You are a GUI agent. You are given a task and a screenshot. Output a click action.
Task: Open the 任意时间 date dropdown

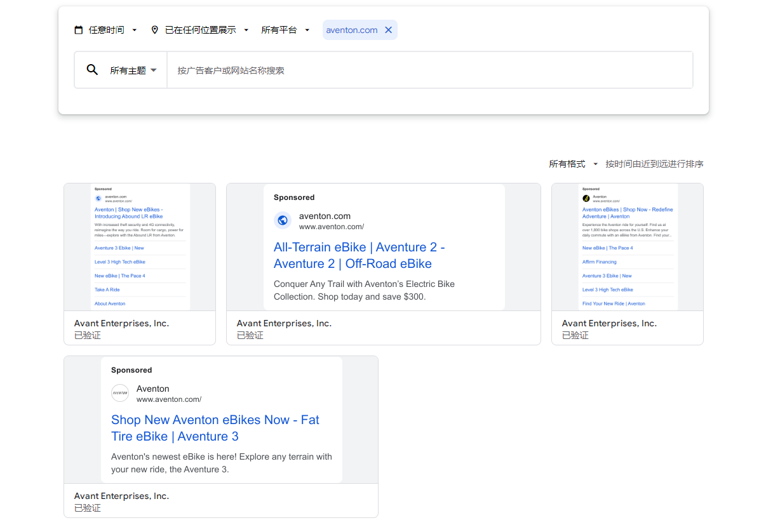pyautogui.click(x=106, y=30)
